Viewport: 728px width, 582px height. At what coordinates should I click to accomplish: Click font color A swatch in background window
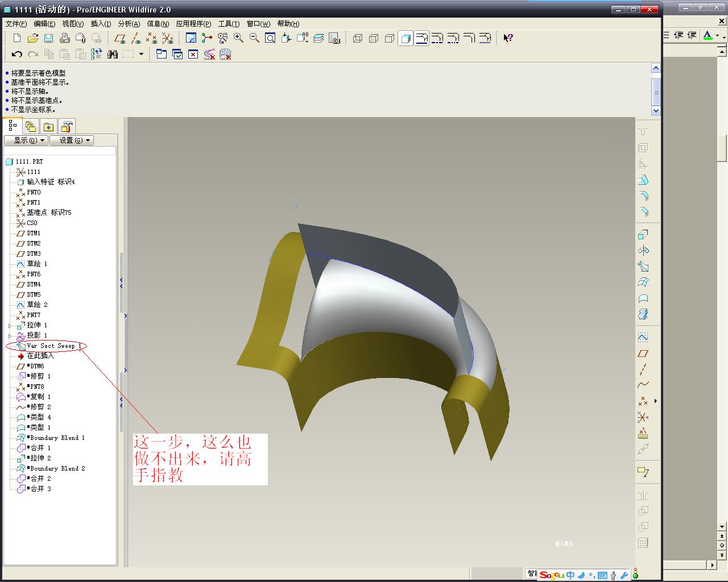(x=708, y=36)
